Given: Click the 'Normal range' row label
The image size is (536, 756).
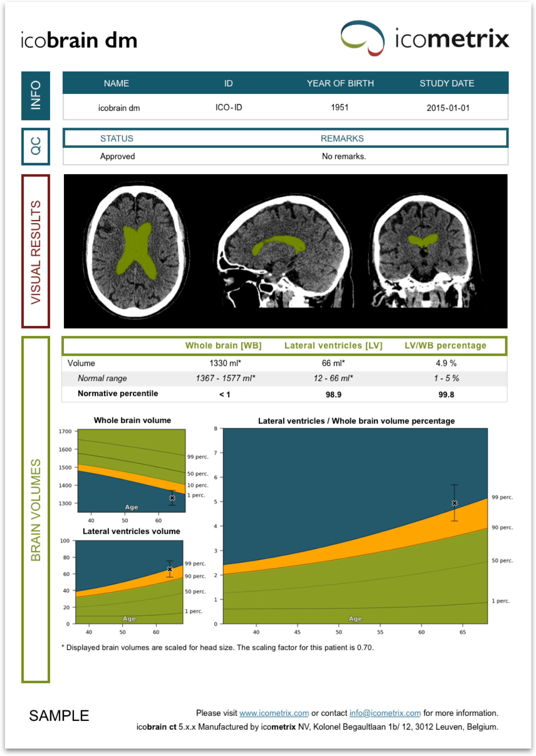Looking at the screenshot, I should point(102,378).
